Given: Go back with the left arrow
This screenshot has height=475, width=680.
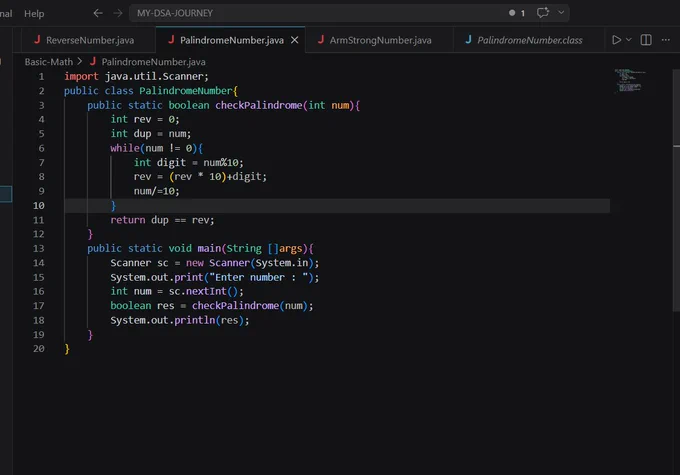Looking at the screenshot, I should (98, 13).
